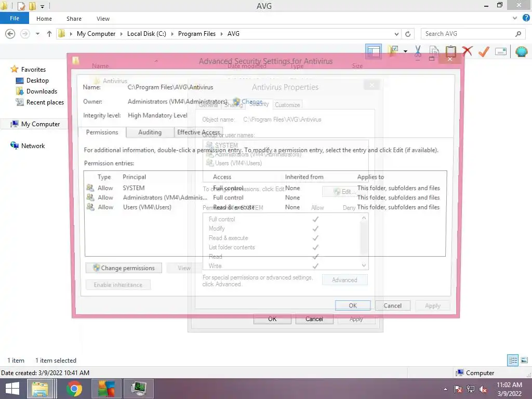Click Cancel in Advanced Security Settings dialog
The image size is (532, 399).
tap(393, 305)
